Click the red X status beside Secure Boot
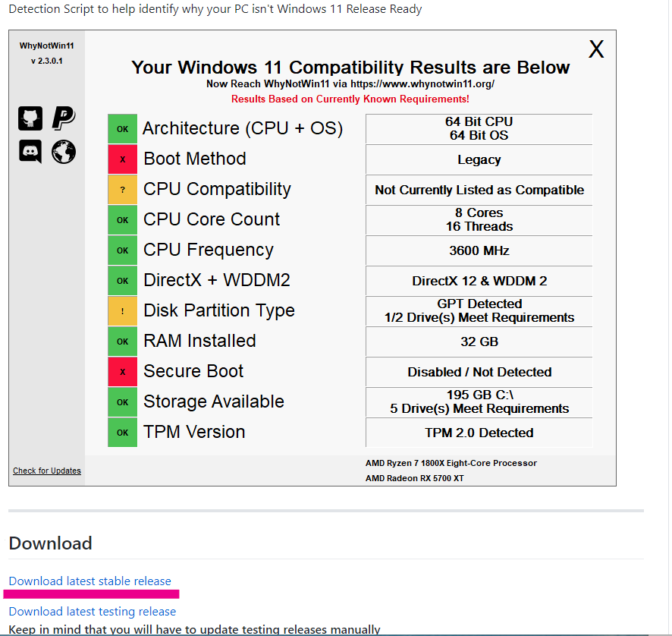This screenshot has height=636, width=672. click(x=123, y=372)
